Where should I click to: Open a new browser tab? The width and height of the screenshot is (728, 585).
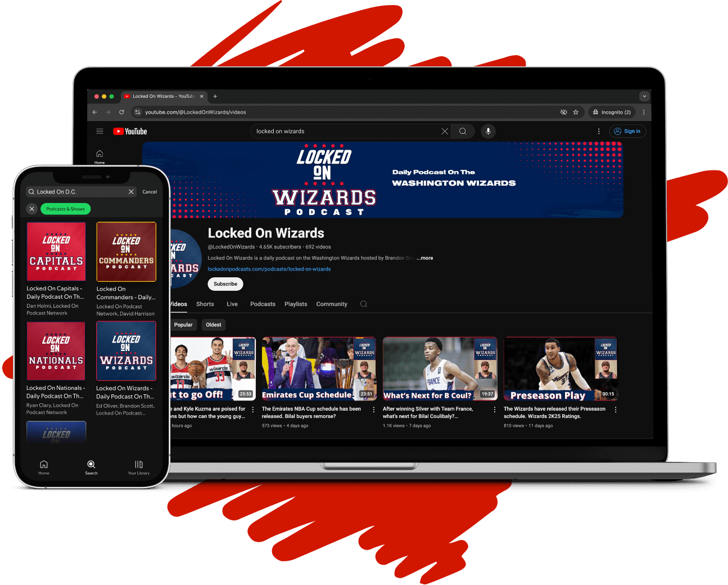pyautogui.click(x=215, y=96)
